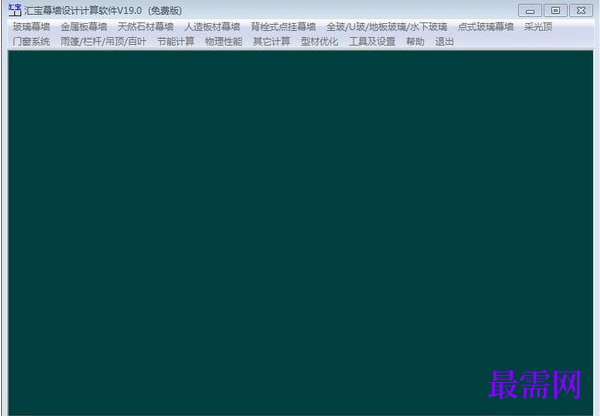Open the 门窗系统 menu
Screen dimensions: 600x416
click(31, 41)
